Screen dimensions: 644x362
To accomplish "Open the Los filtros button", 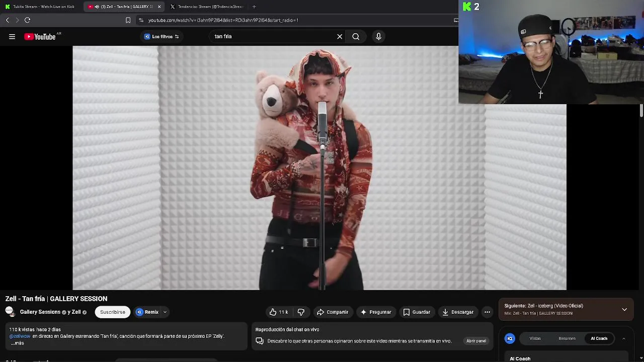I will 162,37.
